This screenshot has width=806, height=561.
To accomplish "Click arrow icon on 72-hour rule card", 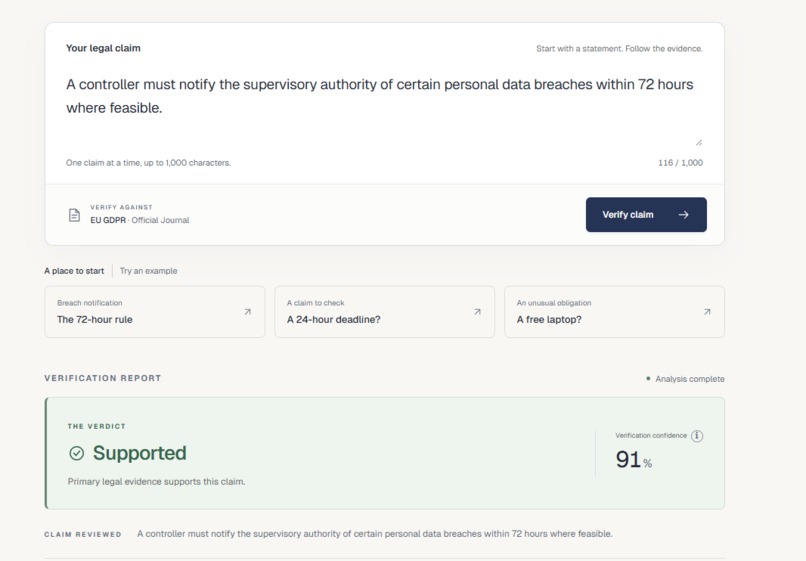I will (x=248, y=312).
